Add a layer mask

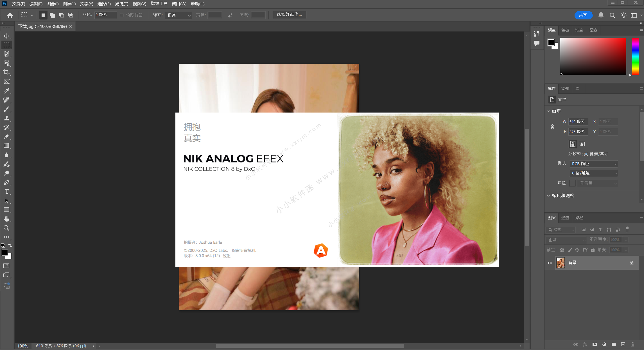coord(595,344)
